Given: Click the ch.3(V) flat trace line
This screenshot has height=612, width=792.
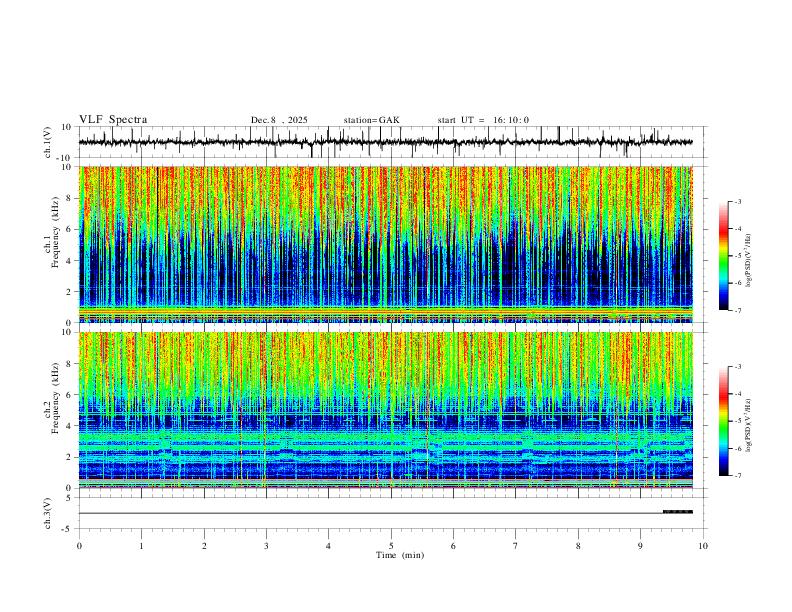Looking at the screenshot, I should [x=371, y=513].
